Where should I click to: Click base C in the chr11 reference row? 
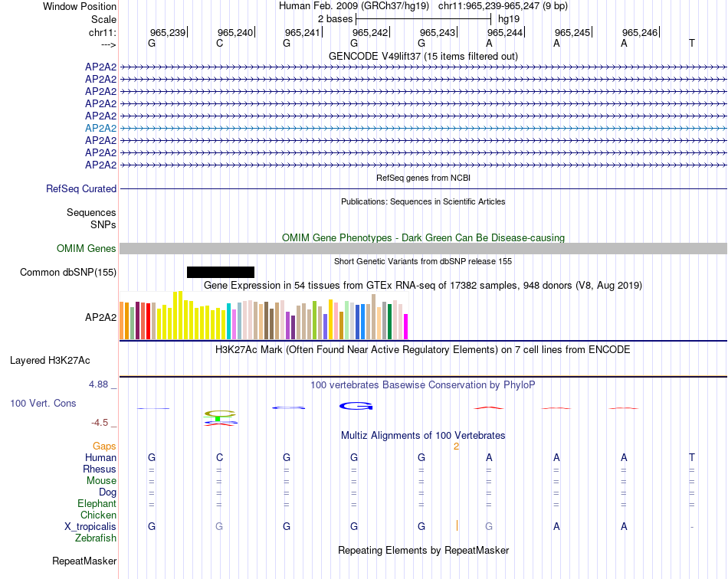(220, 43)
